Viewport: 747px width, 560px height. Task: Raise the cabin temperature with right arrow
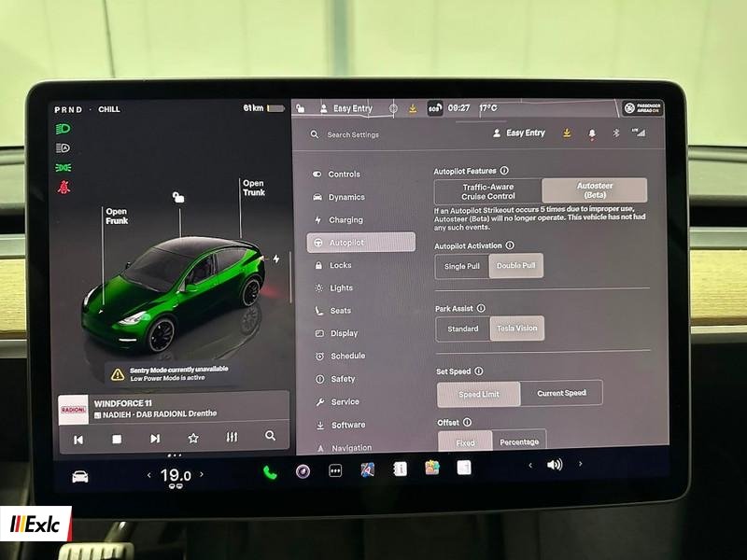202,474
